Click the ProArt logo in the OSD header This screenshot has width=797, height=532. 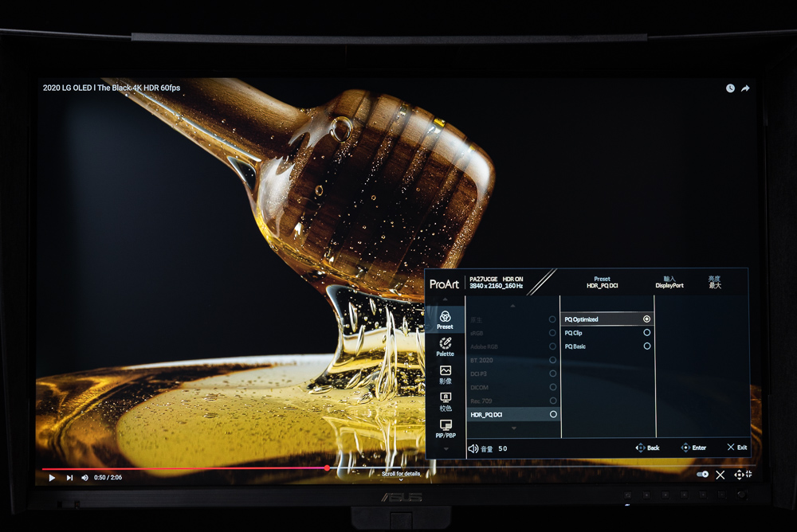444,284
